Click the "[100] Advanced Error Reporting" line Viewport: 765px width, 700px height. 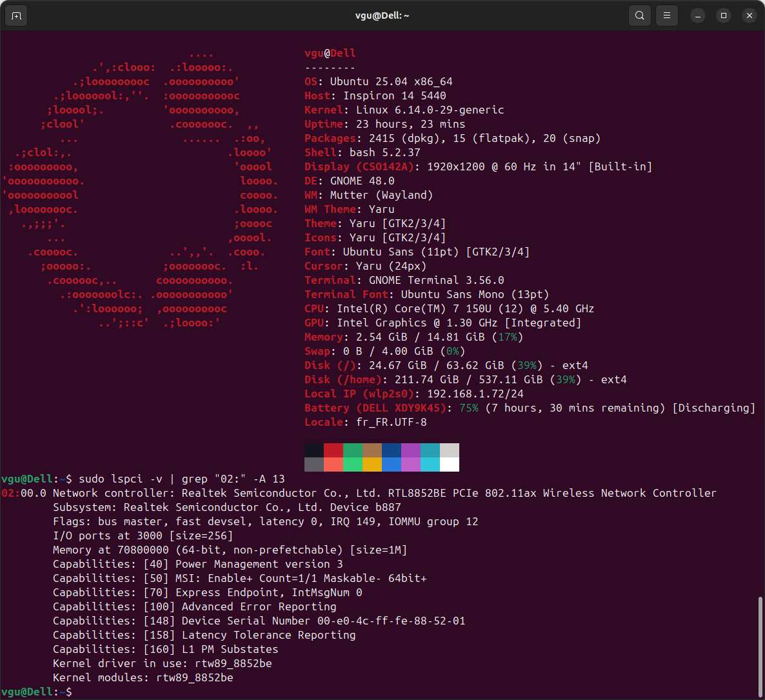click(x=195, y=606)
